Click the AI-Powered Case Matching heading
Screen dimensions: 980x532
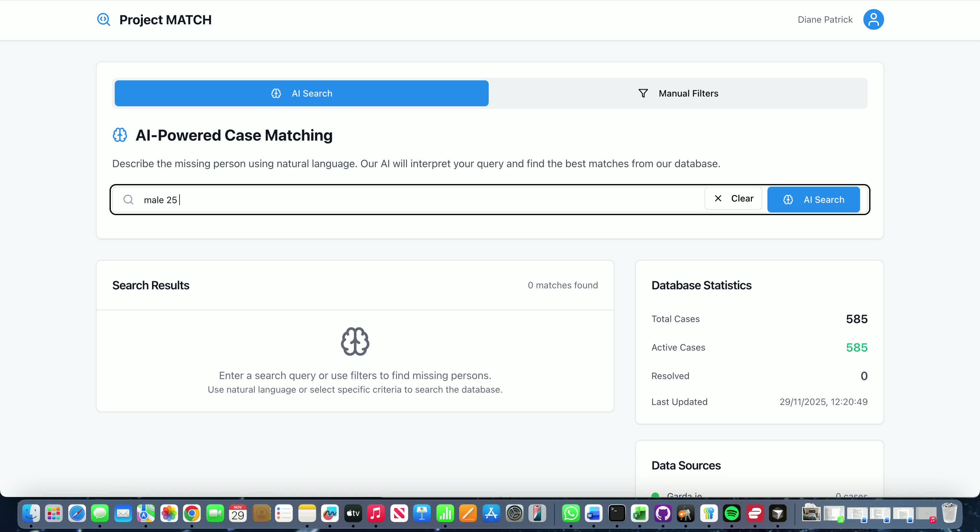(x=234, y=135)
